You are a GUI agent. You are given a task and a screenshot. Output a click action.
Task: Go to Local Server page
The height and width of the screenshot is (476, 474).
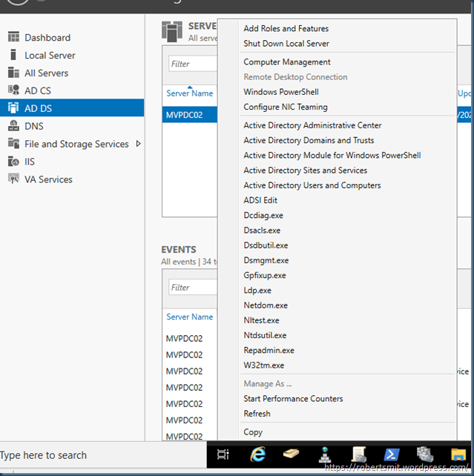pyautogui.click(x=50, y=56)
